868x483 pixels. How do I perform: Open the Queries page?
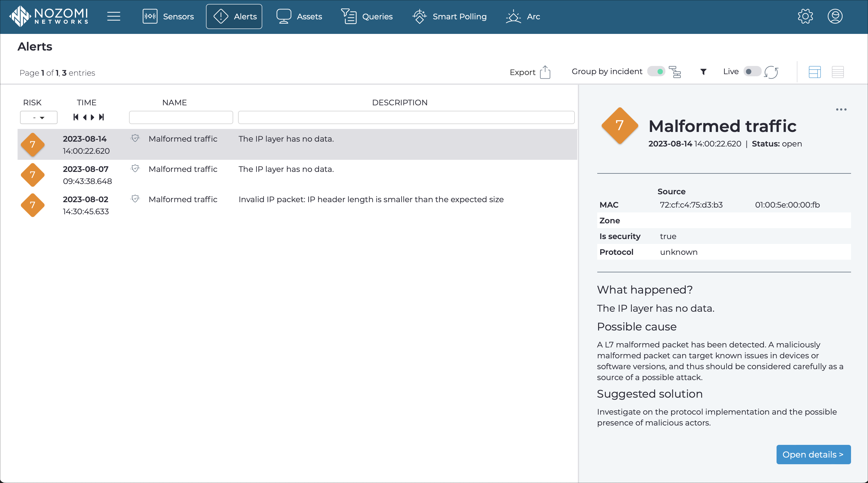coord(366,16)
